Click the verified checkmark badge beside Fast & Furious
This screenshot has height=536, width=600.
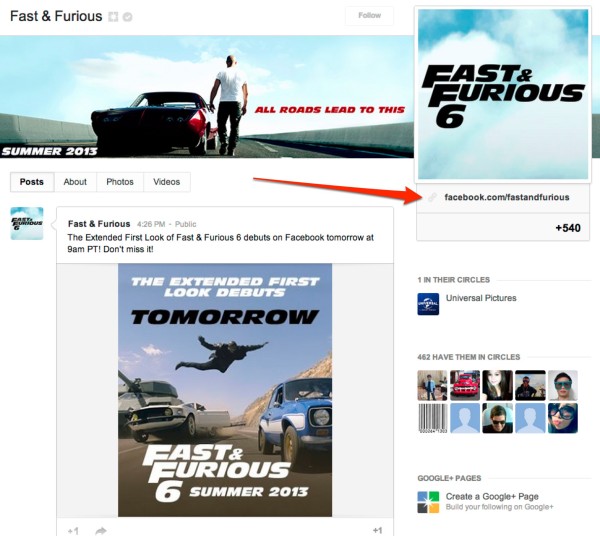pyautogui.click(x=127, y=17)
